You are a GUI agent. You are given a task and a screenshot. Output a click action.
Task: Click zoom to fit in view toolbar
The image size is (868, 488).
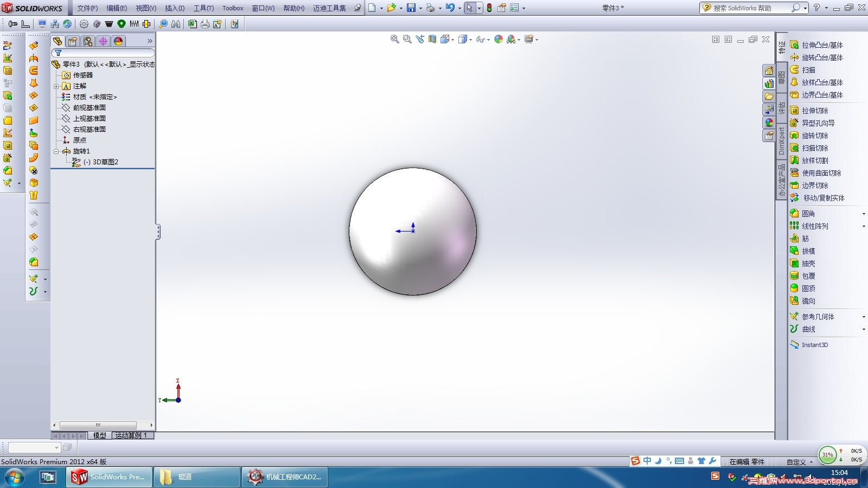tap(395, 39)
